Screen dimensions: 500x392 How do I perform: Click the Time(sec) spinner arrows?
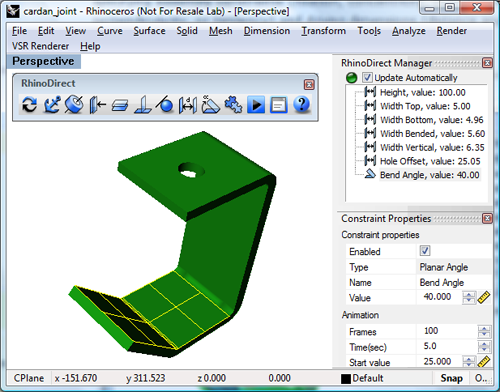(484, 347)
